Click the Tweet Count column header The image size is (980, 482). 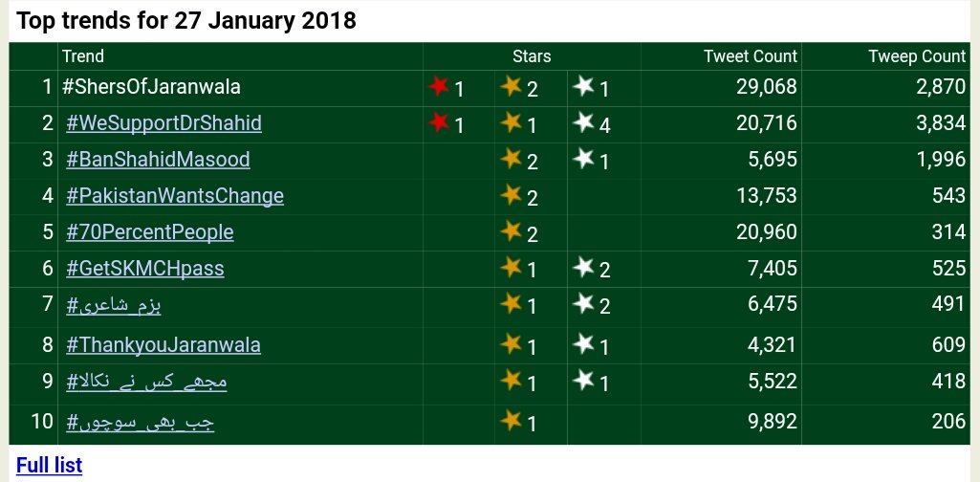(x=751, y=56)
